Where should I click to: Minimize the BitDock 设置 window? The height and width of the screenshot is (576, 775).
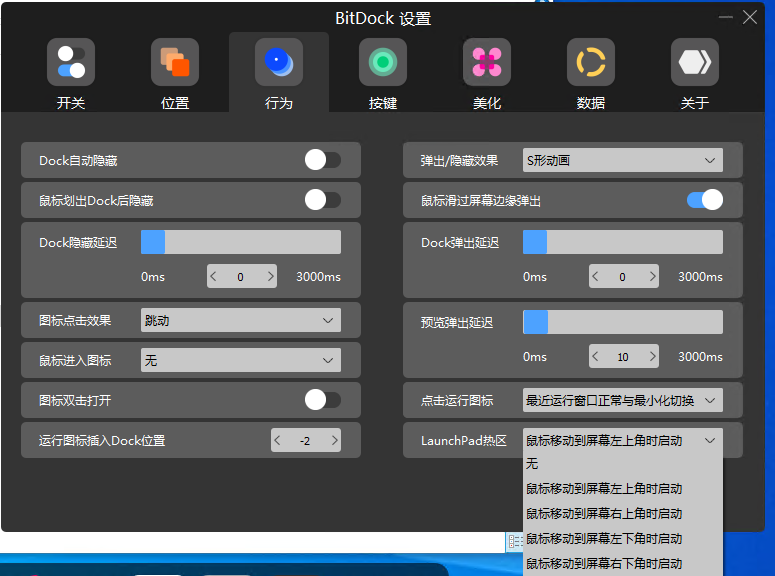tap(726, 17)
